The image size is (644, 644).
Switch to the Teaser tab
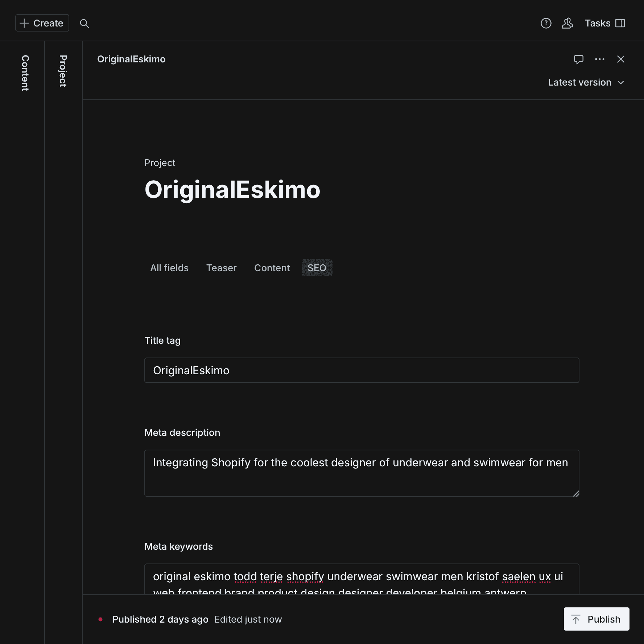[x=221, y=268]
